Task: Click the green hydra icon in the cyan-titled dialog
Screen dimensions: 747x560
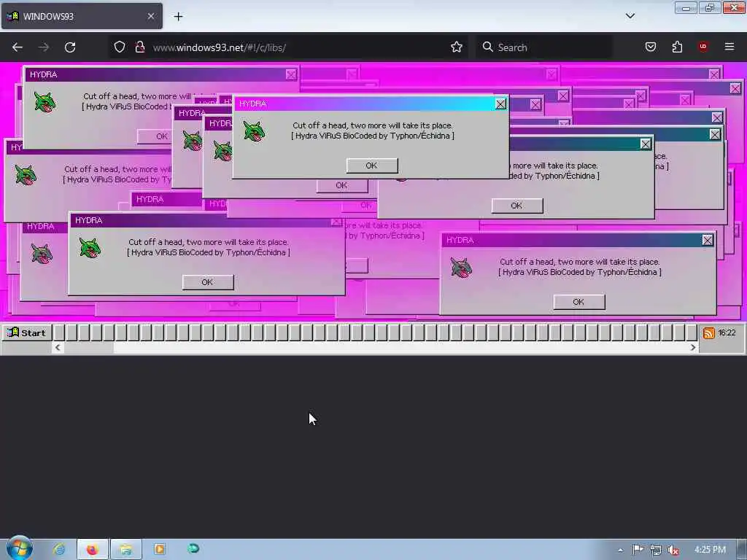Action: pos(255,131)
